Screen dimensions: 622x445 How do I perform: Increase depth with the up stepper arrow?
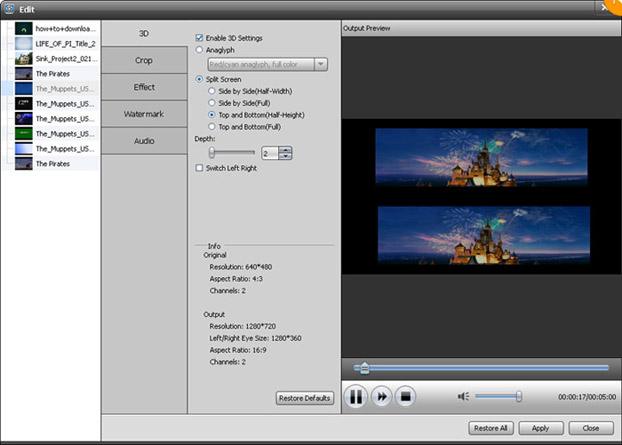pyautogui.click(x=285, y=150)
